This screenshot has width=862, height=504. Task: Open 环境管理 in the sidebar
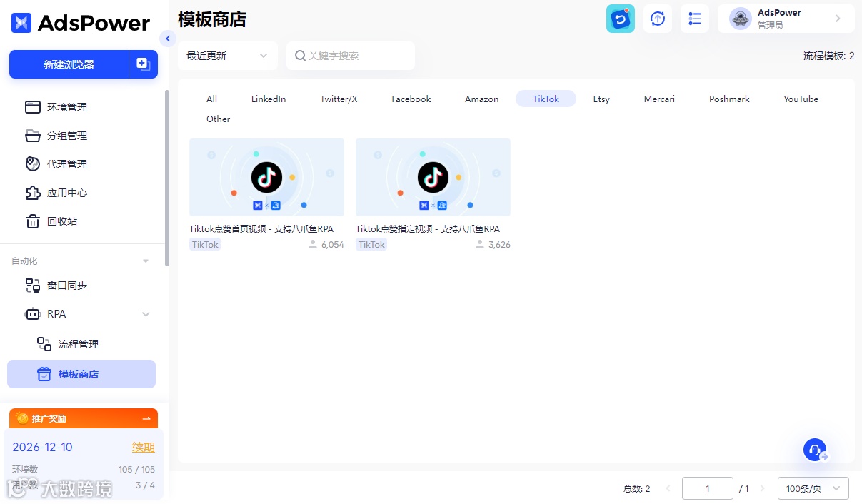point(66,107)
